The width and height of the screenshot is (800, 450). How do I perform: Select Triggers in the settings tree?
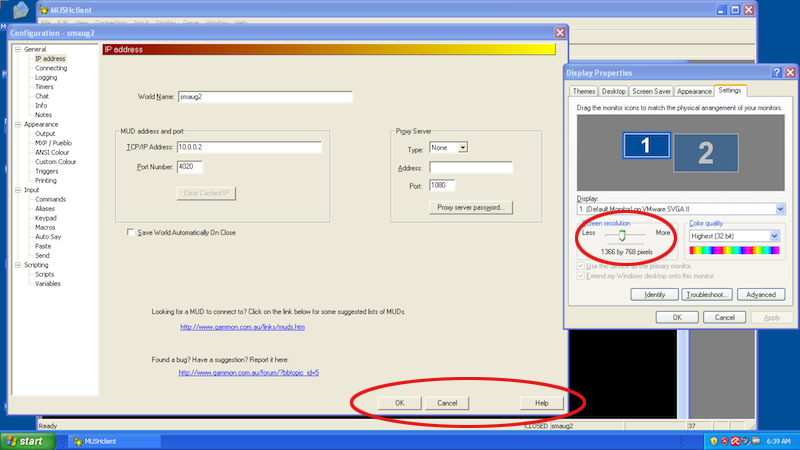[46, 171]
